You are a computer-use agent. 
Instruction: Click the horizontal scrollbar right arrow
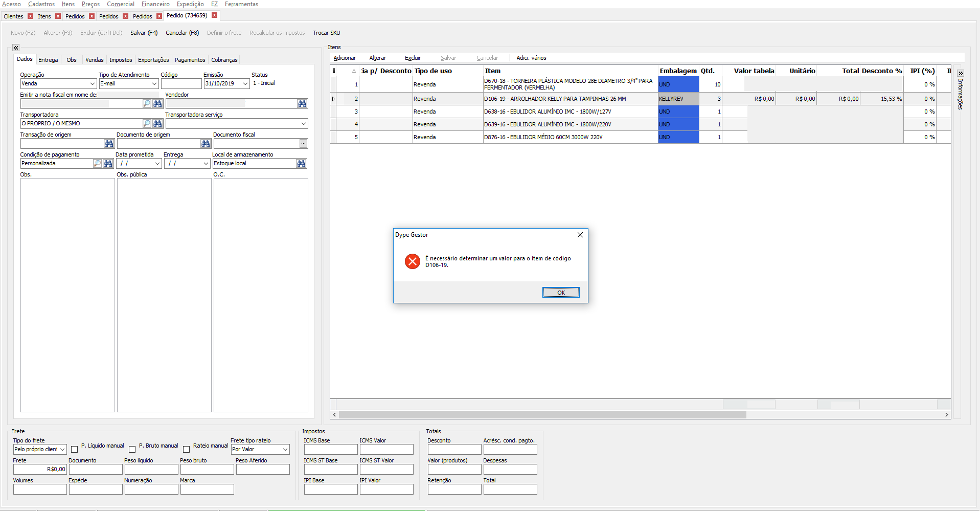[946, 415]
